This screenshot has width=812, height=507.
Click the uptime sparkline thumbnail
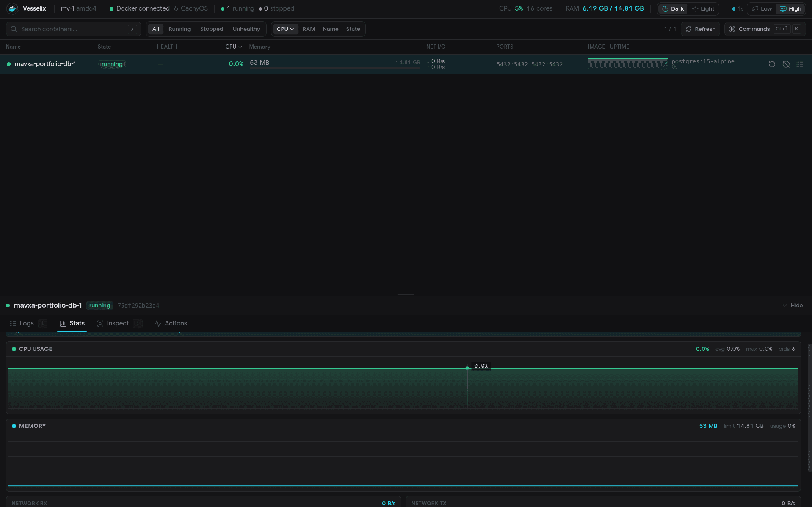click(x=627, y=64)
